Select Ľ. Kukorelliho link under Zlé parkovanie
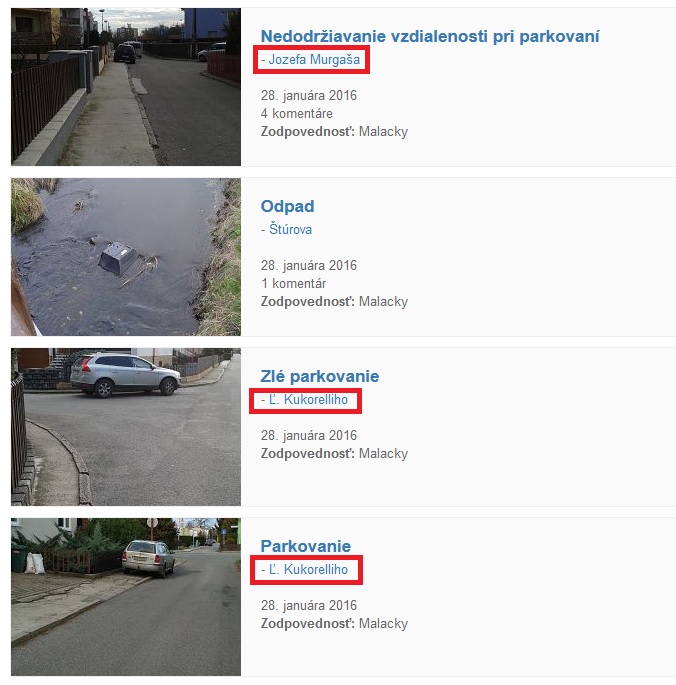The height and width of the screenshot is (685, 676). [x=305, y=399]
